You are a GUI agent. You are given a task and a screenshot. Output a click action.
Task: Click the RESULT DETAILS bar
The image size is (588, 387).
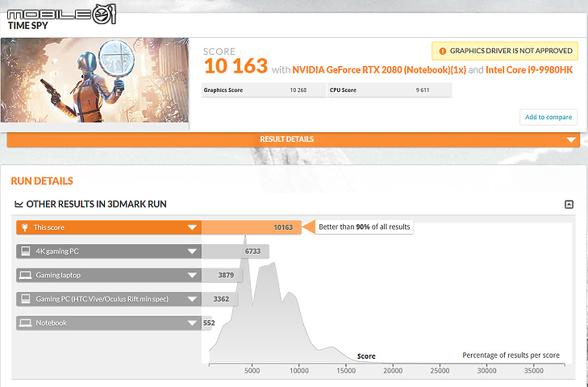click(294, 139)
